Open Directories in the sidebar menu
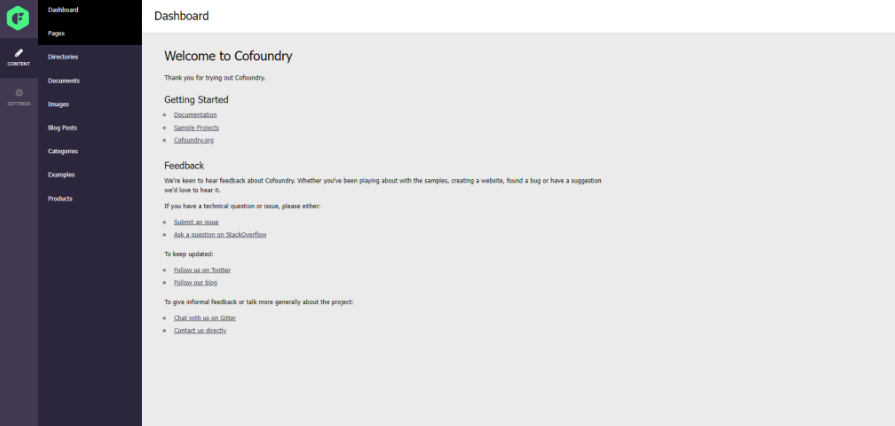The width and height of the screenshot is (895, 426). pos(63,57)
